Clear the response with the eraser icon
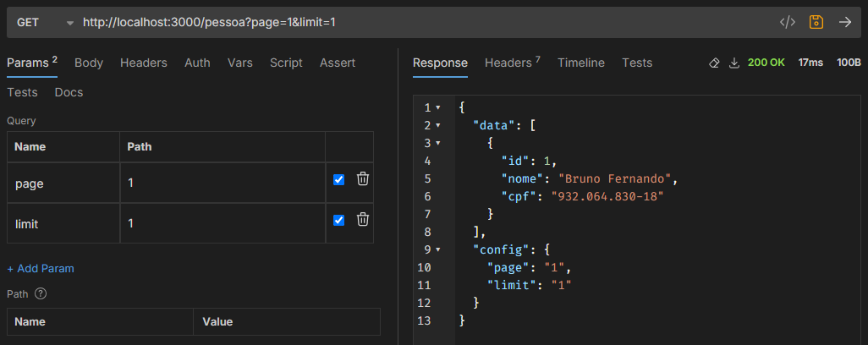The height and width of the screenshot is (345, 868). (714, 63)
